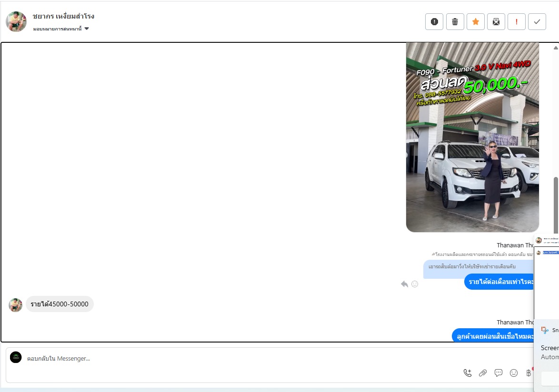This screenshot has width=559, height=392.
Task: Click the baht payment icon
Action: (x=529, y=373)
